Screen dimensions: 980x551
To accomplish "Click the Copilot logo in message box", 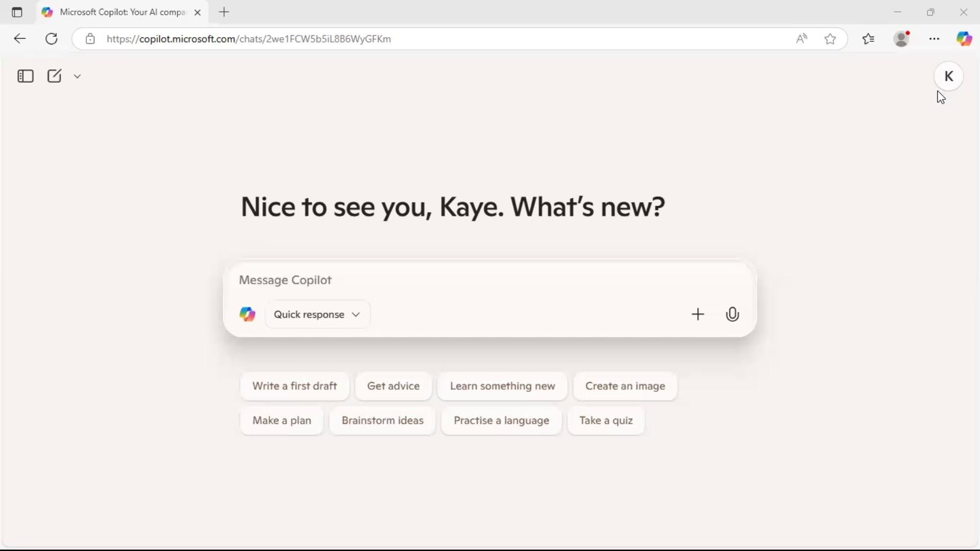I will tap(247, 314).
